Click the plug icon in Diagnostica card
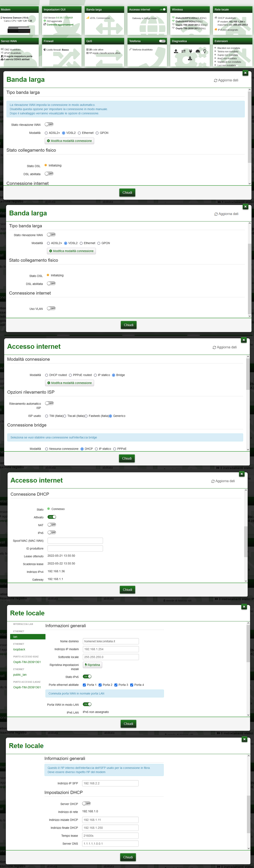The height and width of the screenshot is (868, 254). coord(191,51)
